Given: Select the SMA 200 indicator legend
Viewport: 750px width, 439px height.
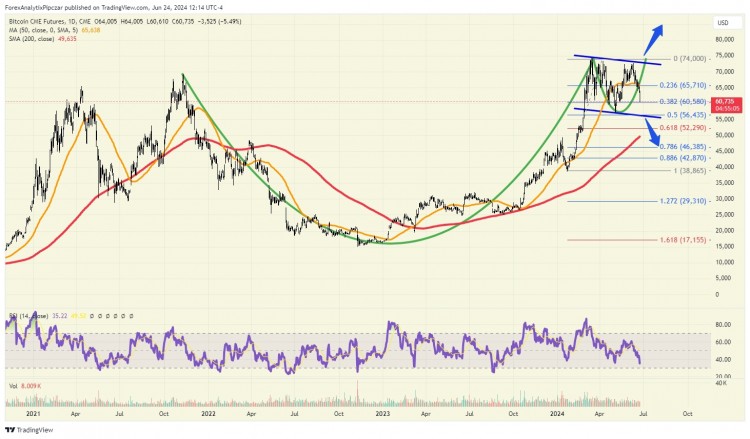Looking at the screenshot, I should pyautogui.click(x=43, y=38).
